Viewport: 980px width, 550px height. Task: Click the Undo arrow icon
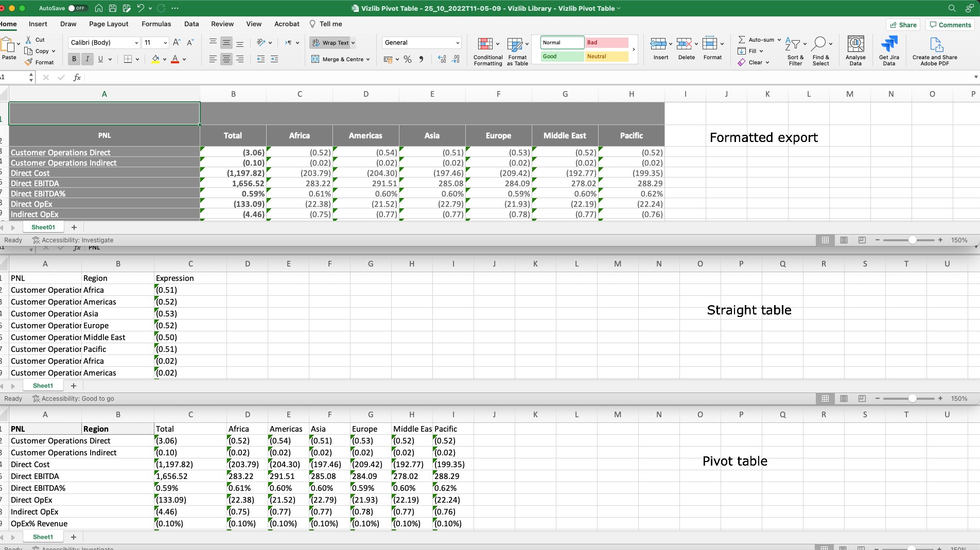141,8
